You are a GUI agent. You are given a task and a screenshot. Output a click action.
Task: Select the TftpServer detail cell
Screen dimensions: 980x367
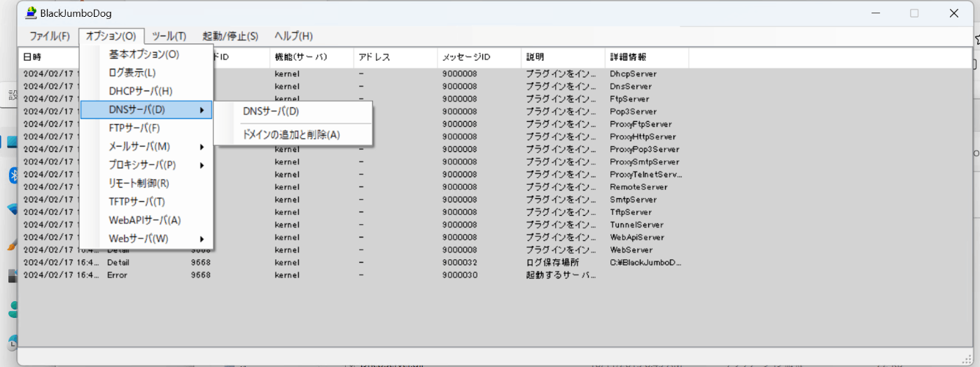click(631, 212)
